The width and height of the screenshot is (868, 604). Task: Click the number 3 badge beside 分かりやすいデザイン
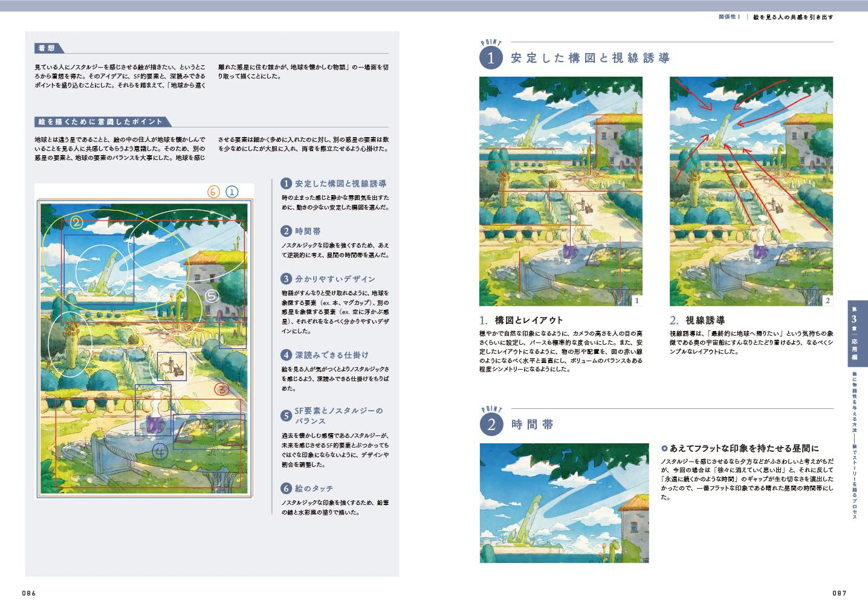click(x=287, y=279)
